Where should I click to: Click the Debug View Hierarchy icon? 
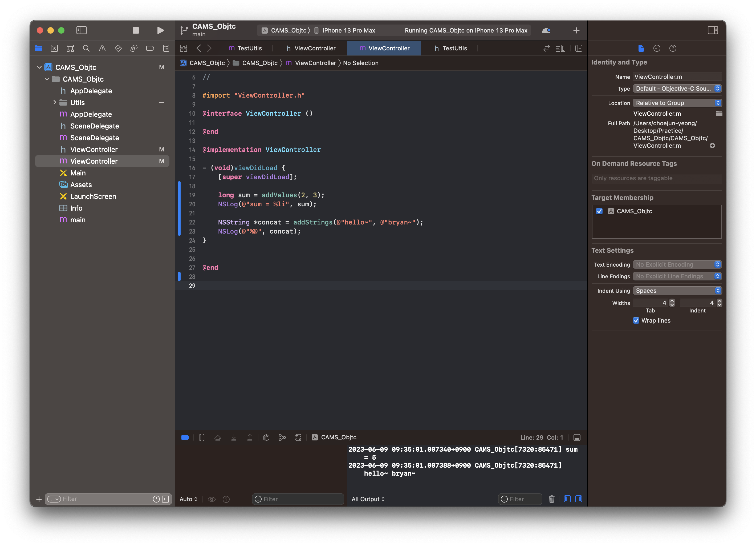point(266,437)
